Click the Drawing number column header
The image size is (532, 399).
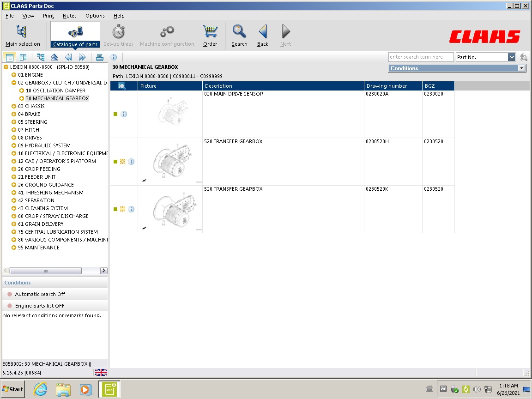tap(393, 86)
